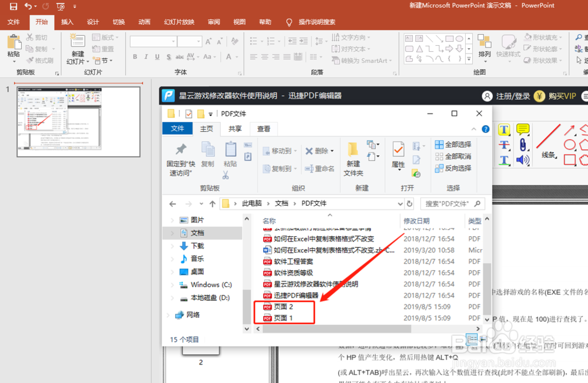Viewport: 588px width, 383px height.
Task: Apply Bold formatting in the font group
Action: pos(135,57)
